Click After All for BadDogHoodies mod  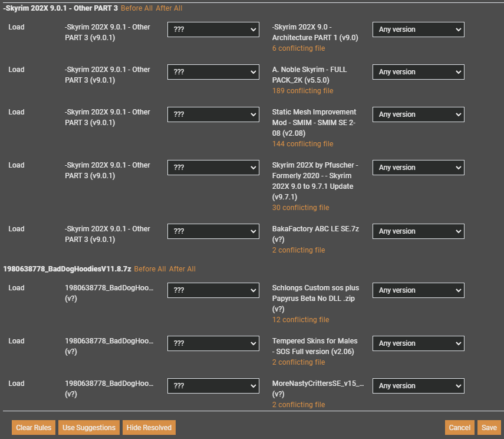click(x=182, y=268)
